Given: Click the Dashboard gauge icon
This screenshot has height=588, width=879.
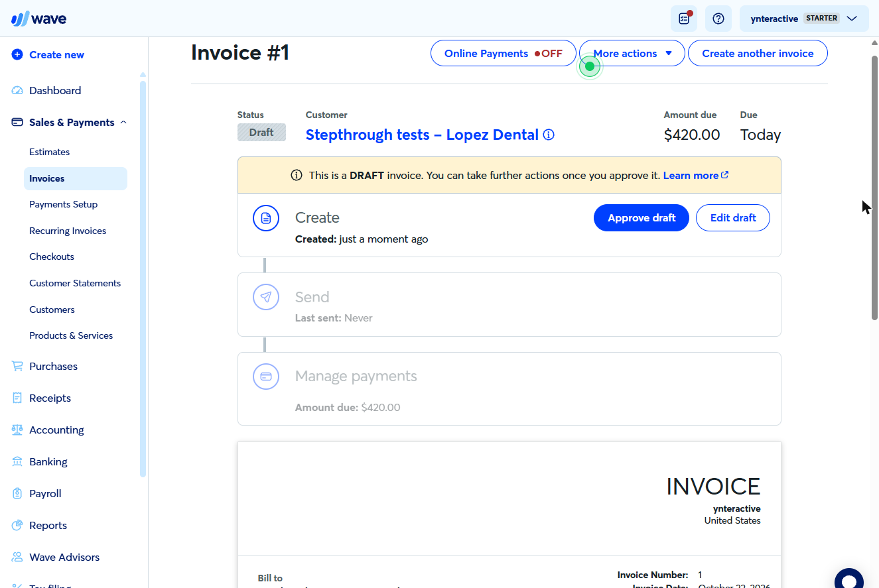Looking at the screenshot, I should pyautogui.click(x=17, y=91).
